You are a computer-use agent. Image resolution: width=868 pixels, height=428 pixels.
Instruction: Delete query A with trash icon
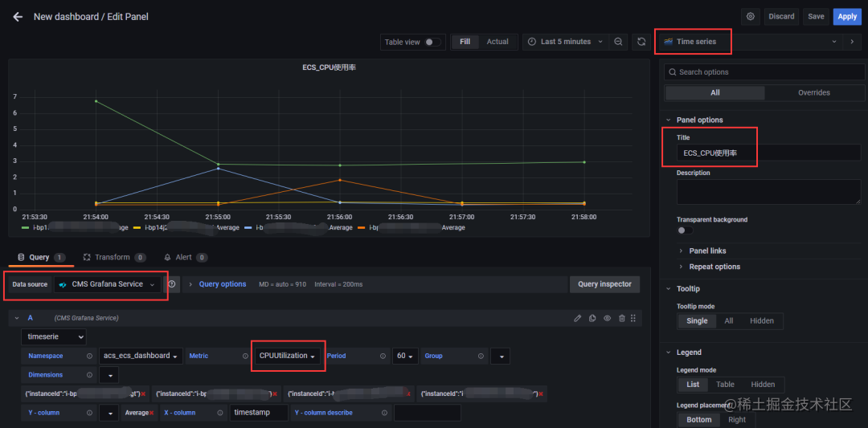pos(621,318)
